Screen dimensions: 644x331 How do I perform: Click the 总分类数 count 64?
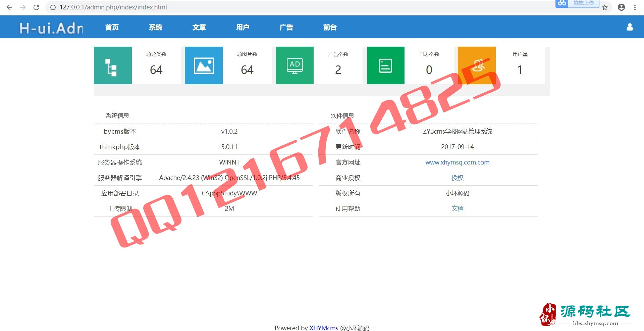click(156, 70)
